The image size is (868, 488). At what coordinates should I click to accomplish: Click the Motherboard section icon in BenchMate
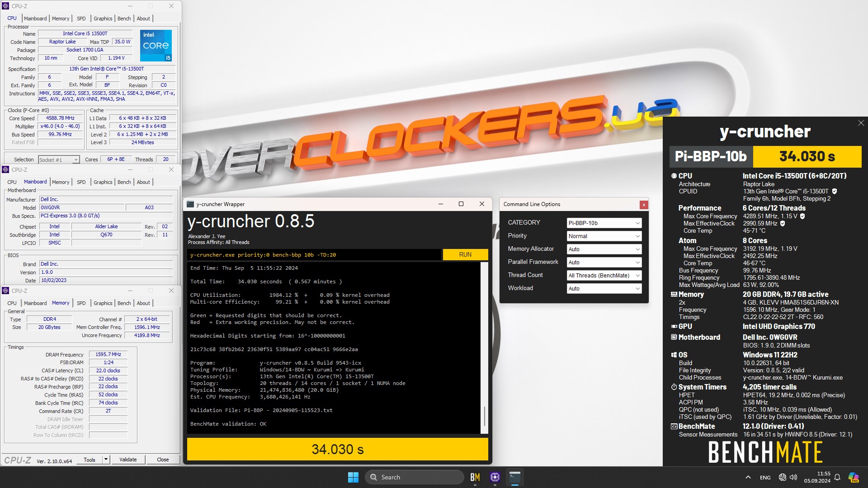[x=674, y=337]
